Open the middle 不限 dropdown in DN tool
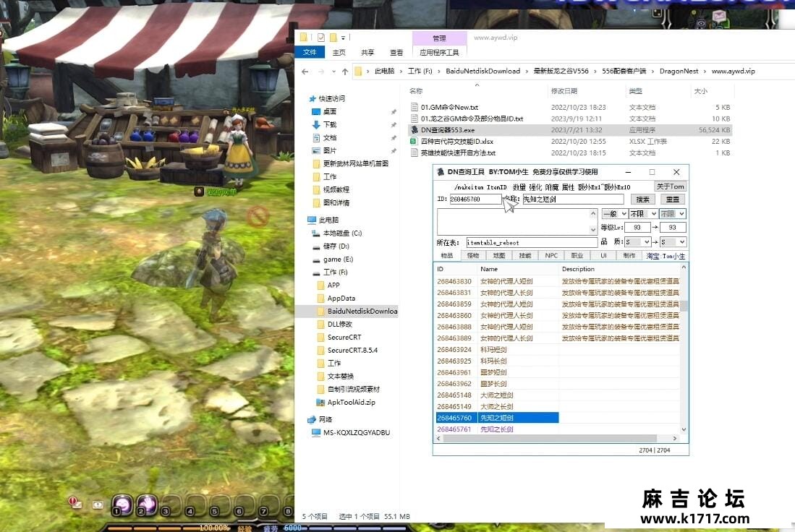 point(643,214)
